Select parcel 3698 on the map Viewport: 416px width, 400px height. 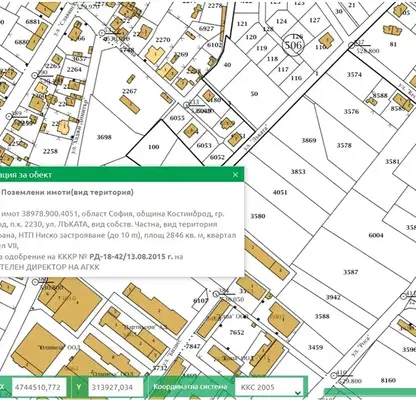click(104, 137)
